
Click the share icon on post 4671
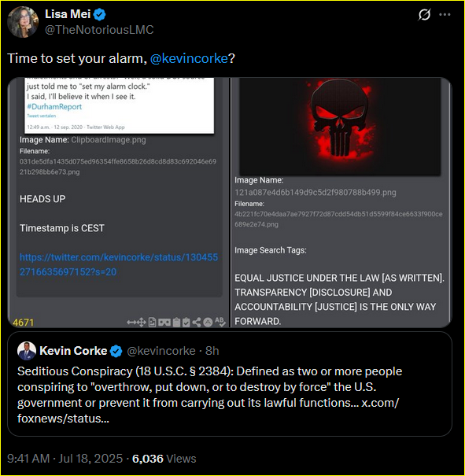point(197,322)
